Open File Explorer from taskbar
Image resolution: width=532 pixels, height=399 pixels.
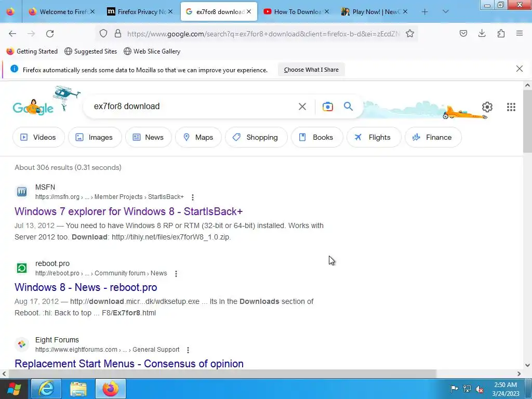click(x=78, y=389)
